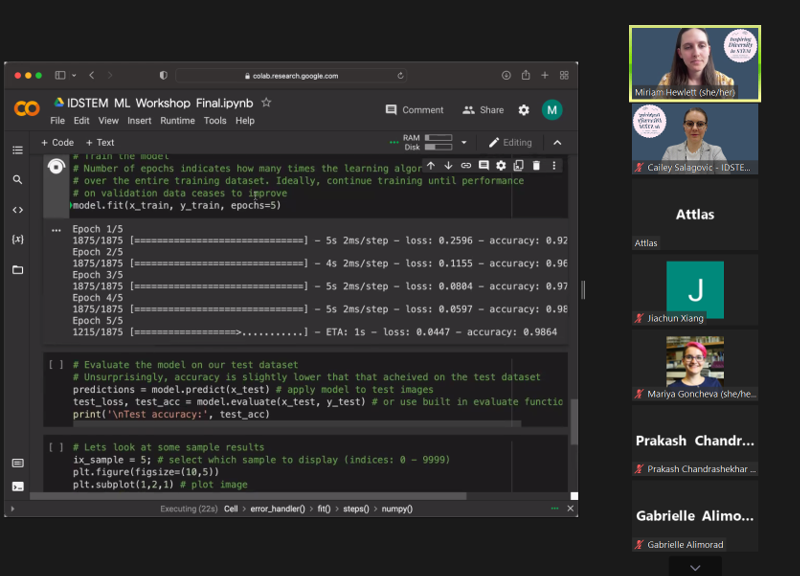Open Colab home via CO logo
800x576 pixels.
click(x=27, y=109)
